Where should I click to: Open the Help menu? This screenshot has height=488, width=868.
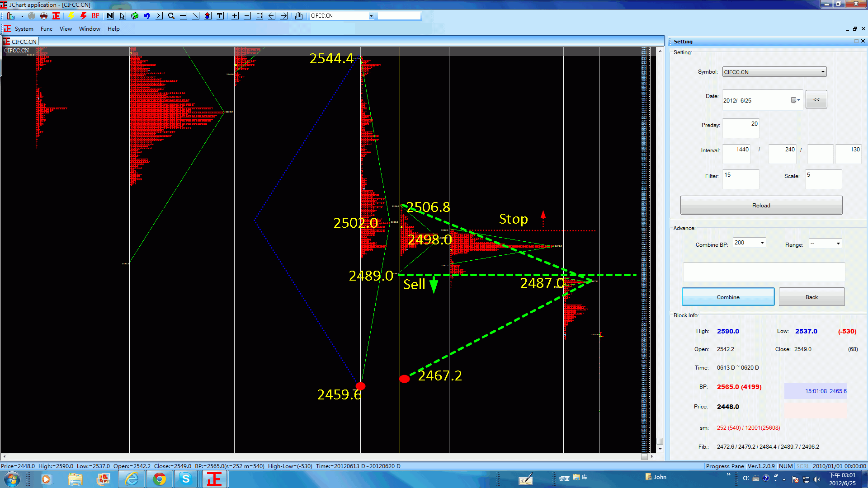[113, 29]
